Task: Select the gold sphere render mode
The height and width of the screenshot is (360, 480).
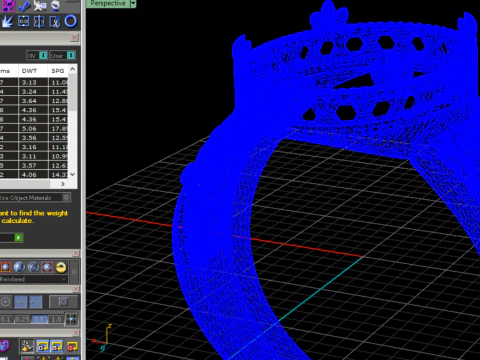Action: point(61,267)
